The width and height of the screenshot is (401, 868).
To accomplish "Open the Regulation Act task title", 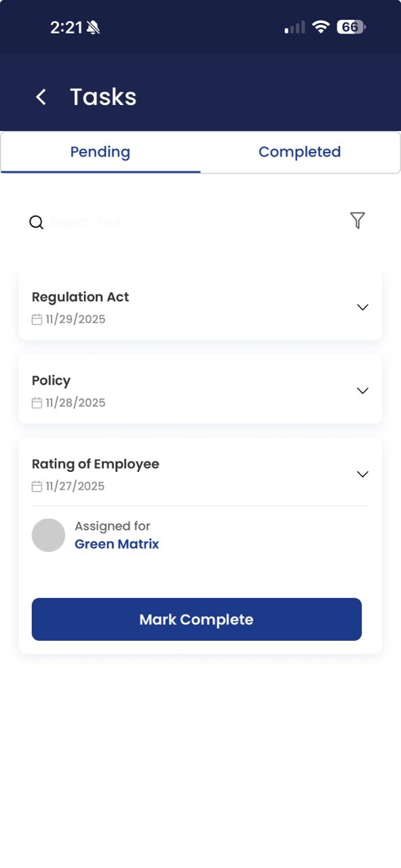I will coord(80,297).
